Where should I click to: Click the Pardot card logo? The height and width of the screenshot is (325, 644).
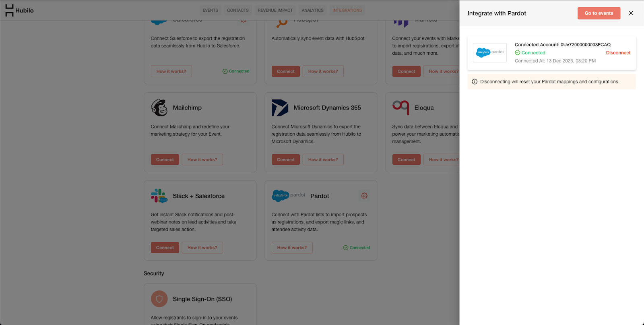coord(288,196)
